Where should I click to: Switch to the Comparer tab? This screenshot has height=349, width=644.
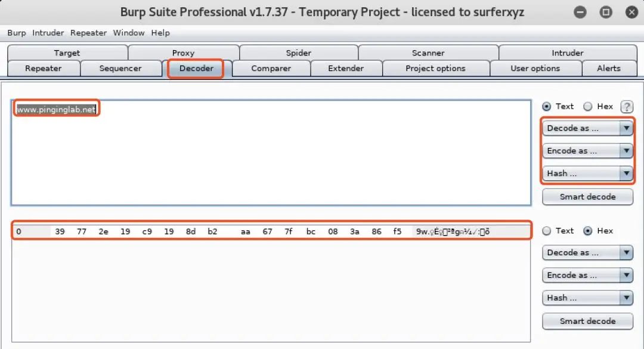[271, 69]
